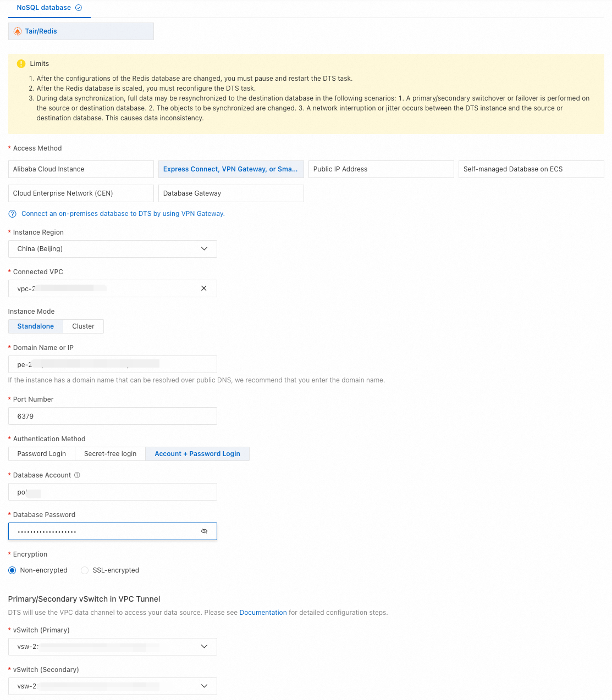Choose Alibaba Cloud Instance access method

[81, 169]
